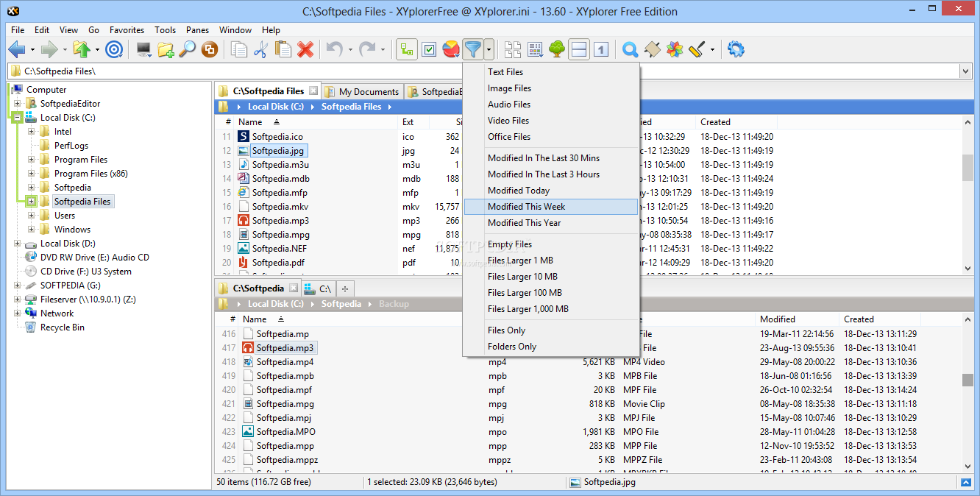The image size is (980, 496).
Task: Click the lower pane vertical scrollbar thumb
Action: click(967, 380)
